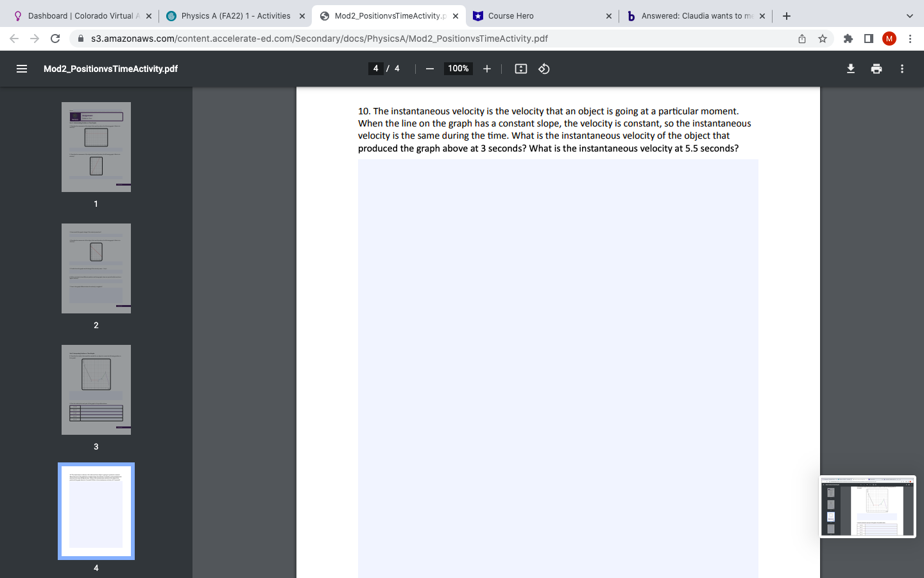
Task: Download the PDF file
Action: pos(851,69)
